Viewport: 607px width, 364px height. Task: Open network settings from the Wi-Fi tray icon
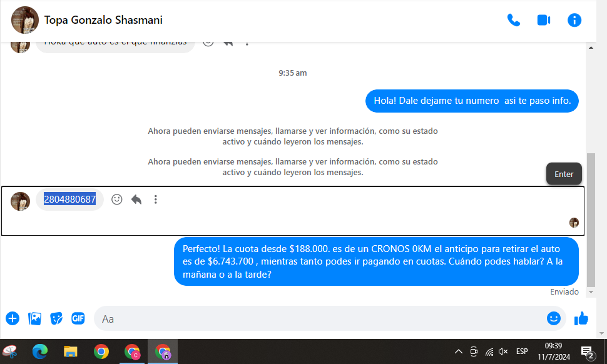click(x=489, y=351)
